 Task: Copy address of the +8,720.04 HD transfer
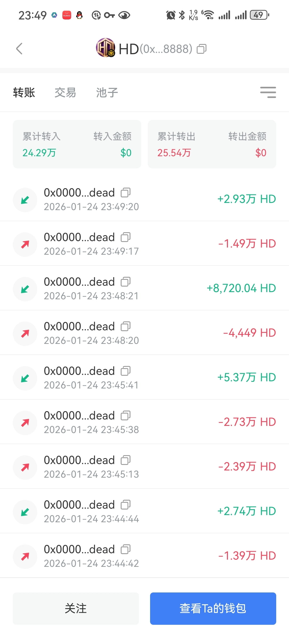point(126,282)
